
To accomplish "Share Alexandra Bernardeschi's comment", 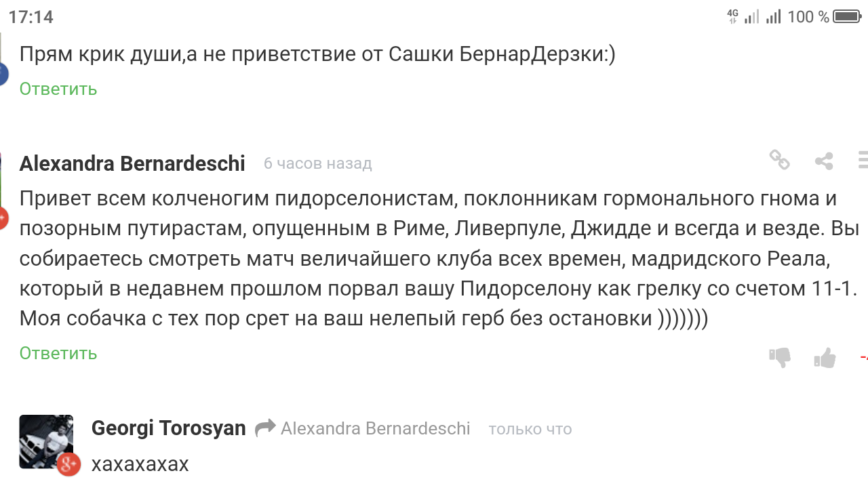I will click(x=825, y=161).
